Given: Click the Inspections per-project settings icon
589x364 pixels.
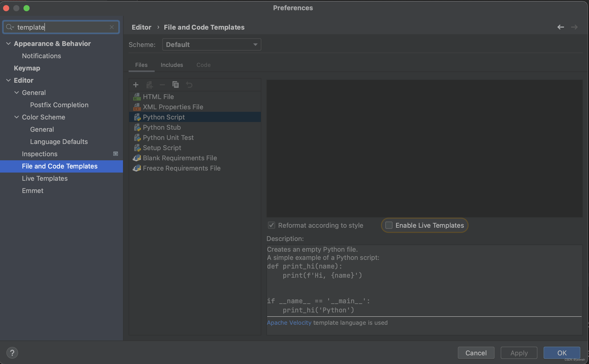Looking at the screenshot, I should (115, 154).
